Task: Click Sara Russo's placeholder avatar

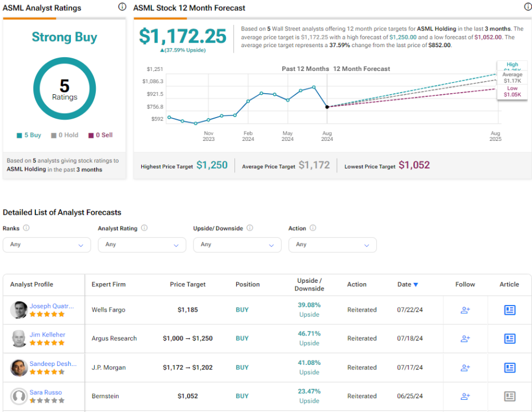Action: coord(19,396)
